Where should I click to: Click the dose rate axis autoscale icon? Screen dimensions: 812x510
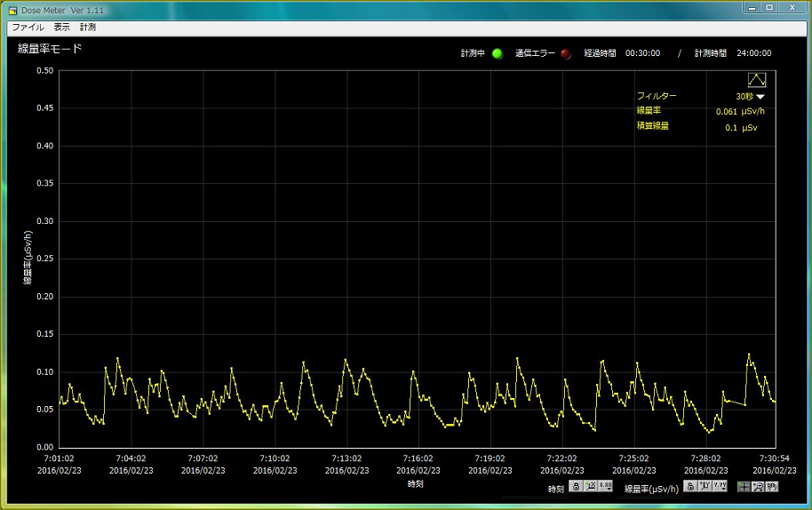coord(705,487)
